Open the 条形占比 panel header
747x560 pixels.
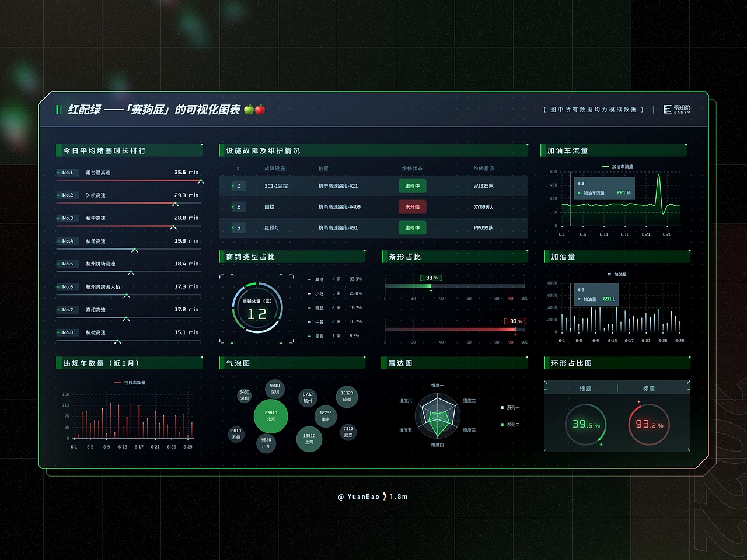(454, 257)
